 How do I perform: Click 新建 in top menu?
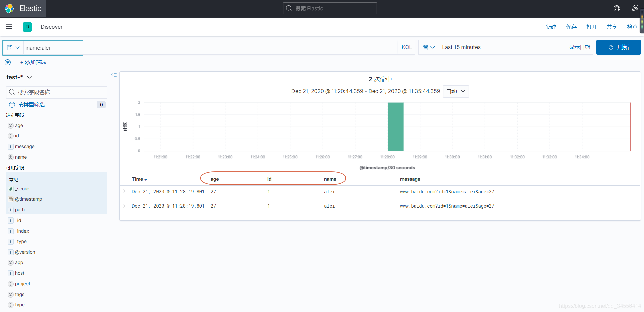tap(551, 27)
